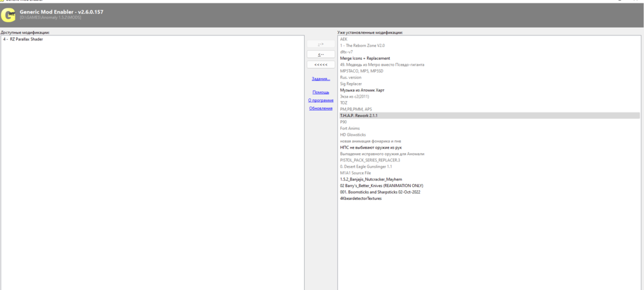Click the Generic Mod Enabler logo icon

(x=8, y=15)
